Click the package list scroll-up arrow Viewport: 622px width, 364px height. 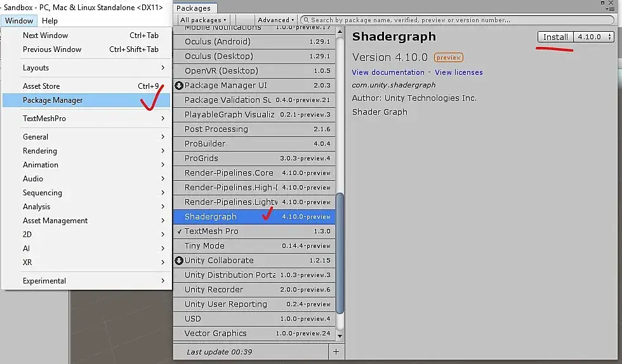[x=340, y=31]
